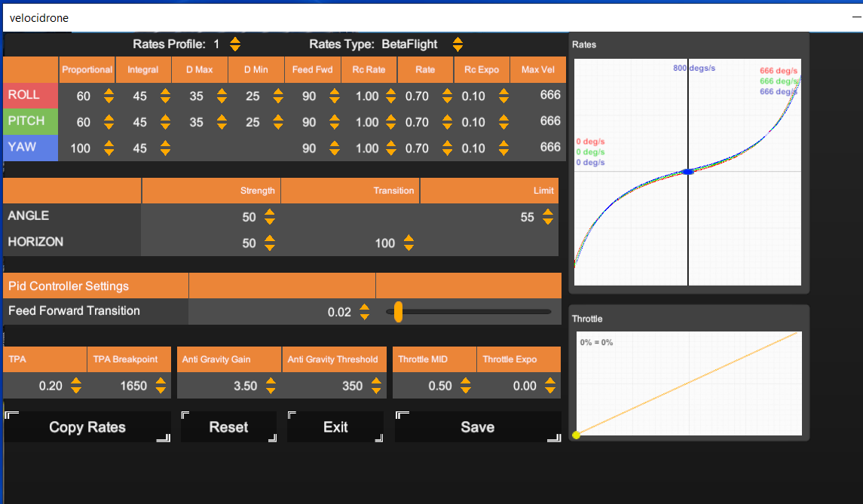Increase the Rates Profile number with up arrow
Image resolution: width=863 pixels, height=504 pixels.
pyautogui.click(x=235, y=40)
